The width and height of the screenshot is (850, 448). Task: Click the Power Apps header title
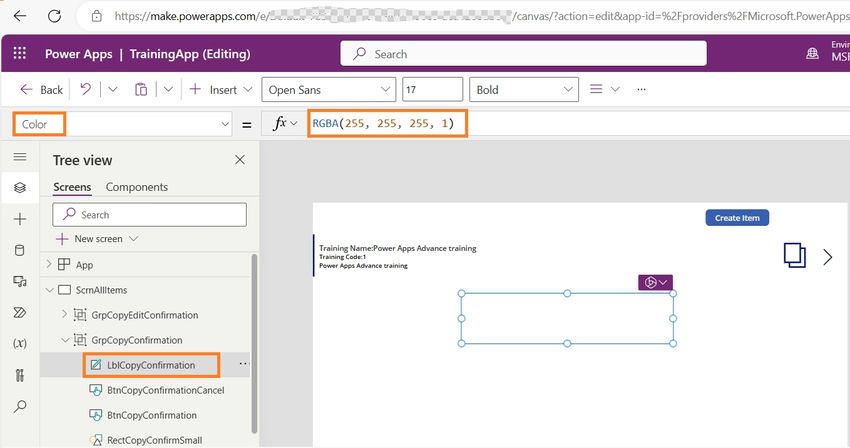79,54
